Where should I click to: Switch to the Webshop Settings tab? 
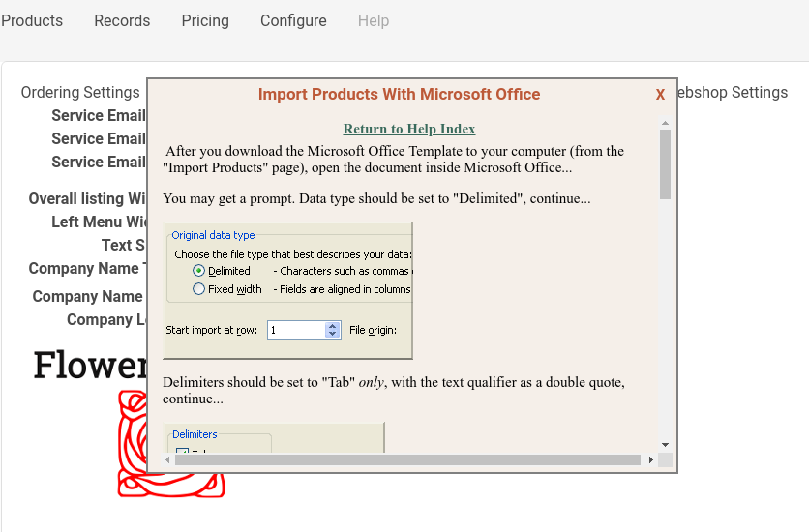coord(732,93)
